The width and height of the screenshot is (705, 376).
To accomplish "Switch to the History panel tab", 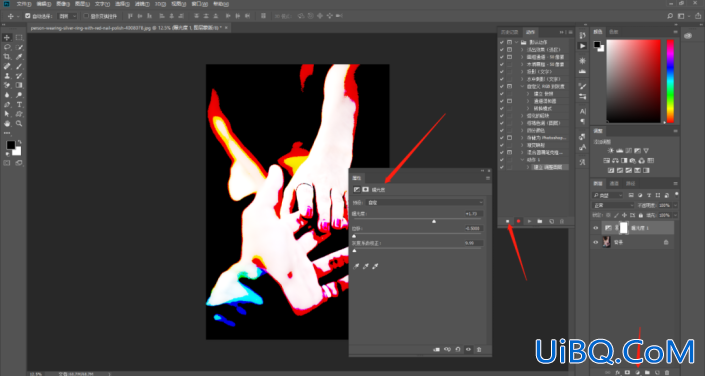I will pos(510,32).
